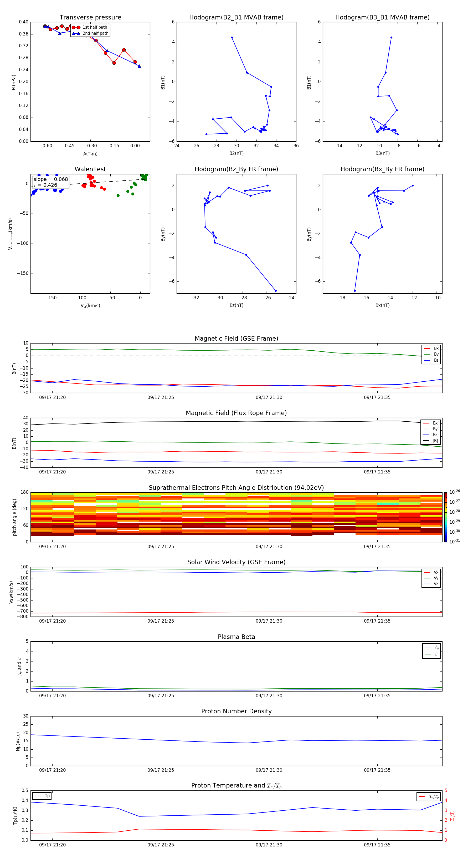Click the β entry in Plasma Beta legend

click(x=431, y=654)
